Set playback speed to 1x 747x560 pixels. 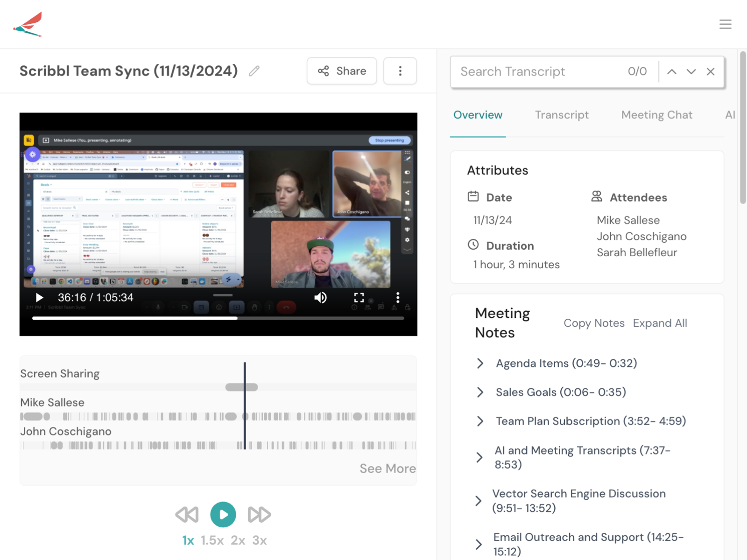[x=188, y=540]
